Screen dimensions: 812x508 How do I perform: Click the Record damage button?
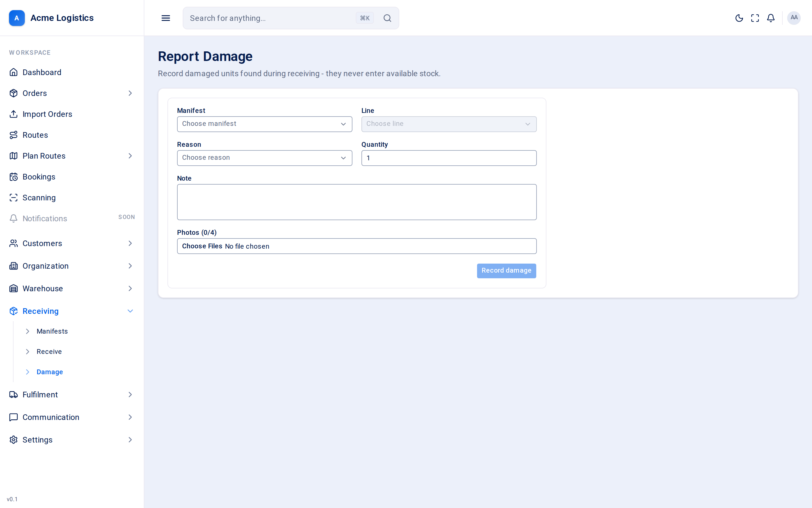506,271
